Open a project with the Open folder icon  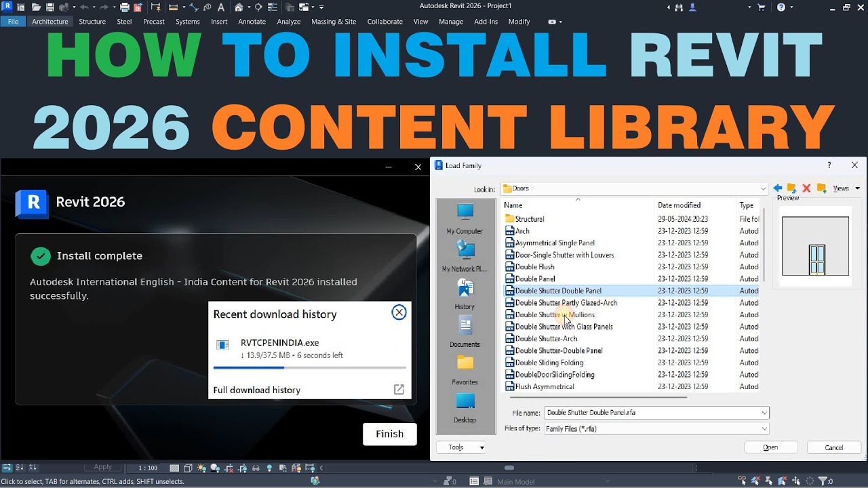(x=36, y=7)
